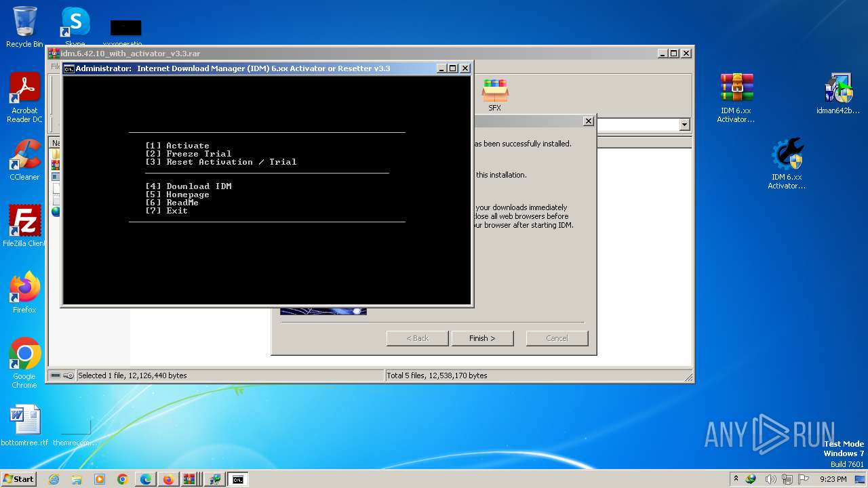The height and width of the screenshot is (488, 868).
Task: Open Action Center flag tray icon
Action: pyautogui.click(x=804, y=479)
